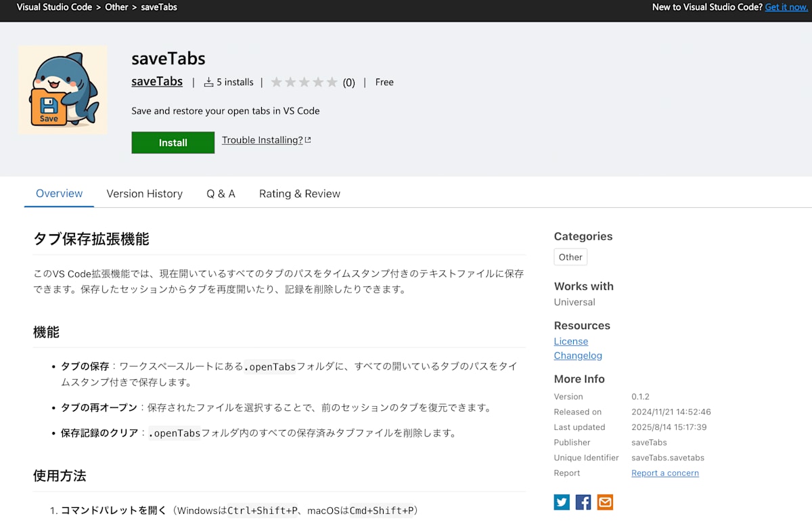
Task: Click the Categories heading
Action: click(x=583, y=236)
